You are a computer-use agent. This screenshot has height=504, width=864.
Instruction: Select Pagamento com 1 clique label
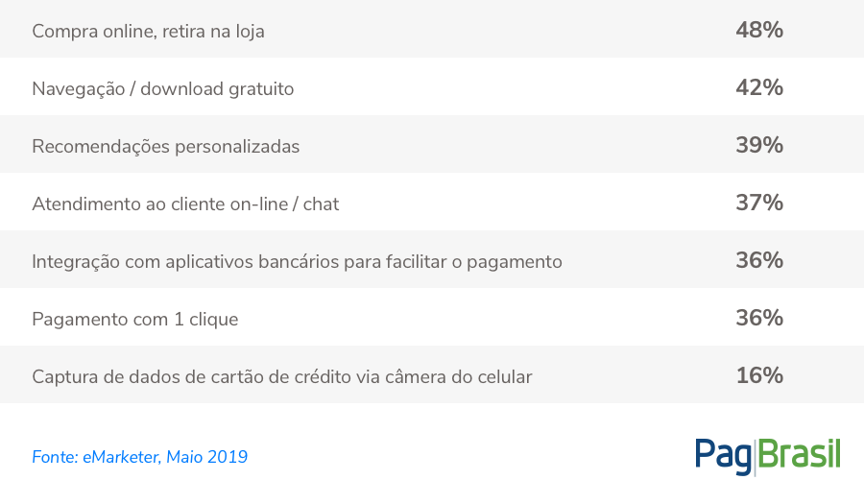click(135, 320)
